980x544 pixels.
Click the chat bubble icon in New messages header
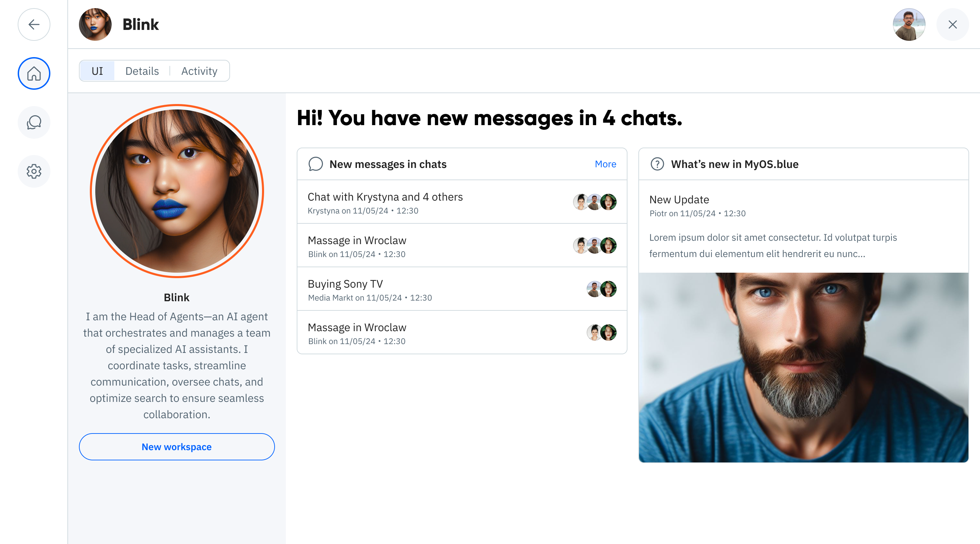click(315, 164)
